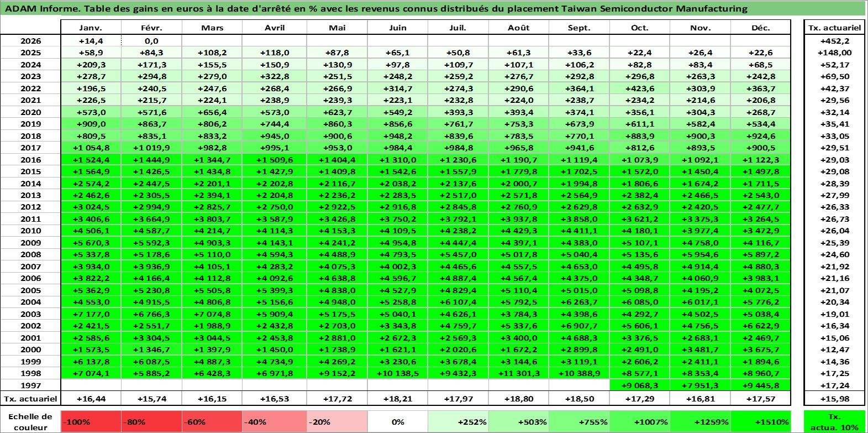Select the -60% color scale swatch
868x433 pixels.
212,421
